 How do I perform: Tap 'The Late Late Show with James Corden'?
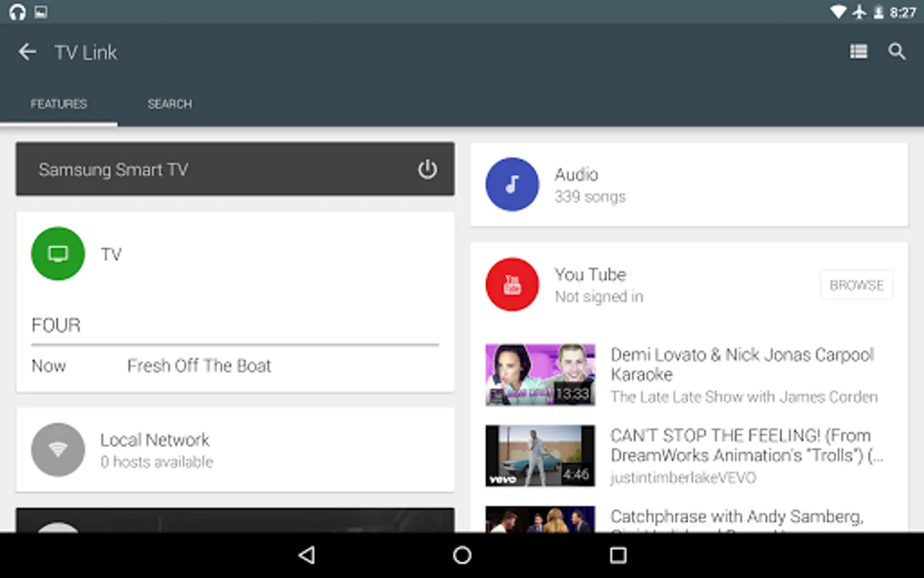(x=744, y=397)
